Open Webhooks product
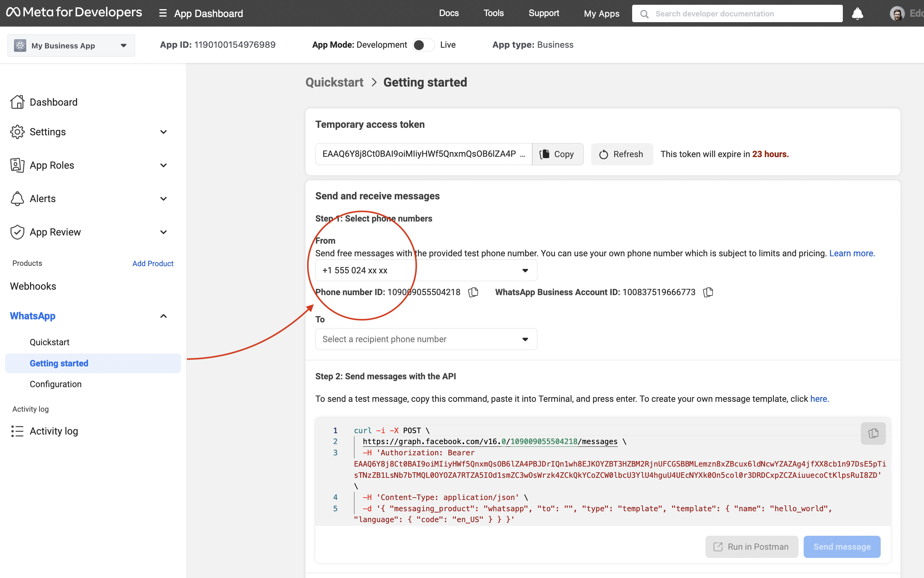Image resolution: width=924 pixels, height=578 pixels. pos(33,286)
